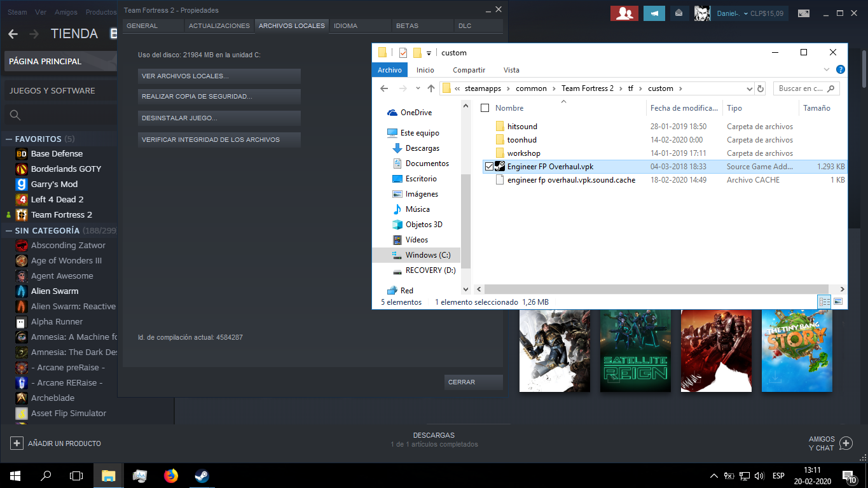This screenshot has height=488, width=868.
Task: Toggle the select-all checkbox in Explorer header
Action: pos(485,108)
